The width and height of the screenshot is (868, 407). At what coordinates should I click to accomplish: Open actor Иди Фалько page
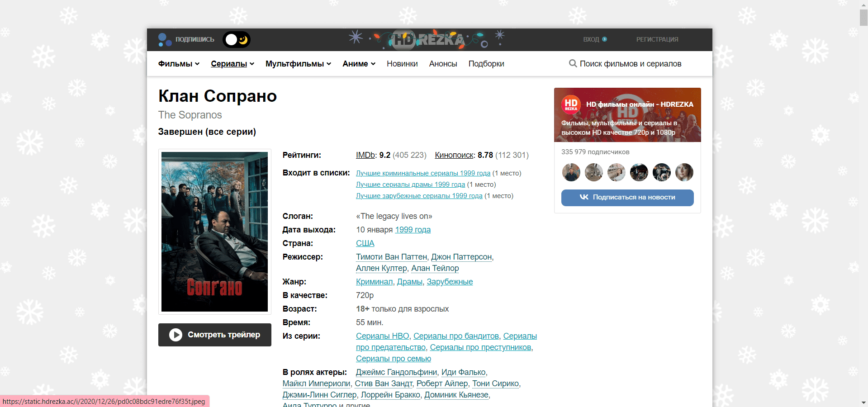click(x=464, y=372)
